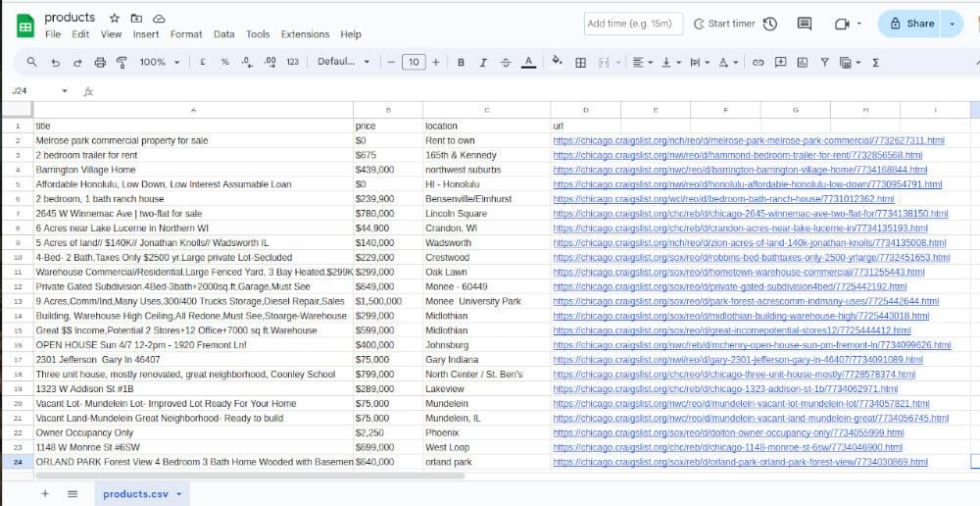
Task: Open the Edit menu
Action: pyautogui.click(x=80, y=34)
